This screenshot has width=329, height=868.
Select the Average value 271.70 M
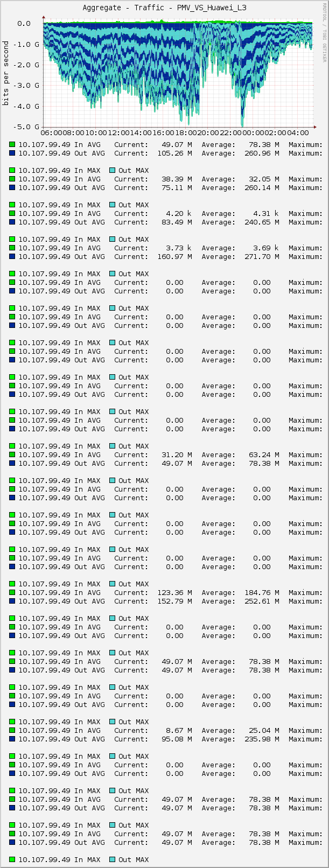click(262, 257)
